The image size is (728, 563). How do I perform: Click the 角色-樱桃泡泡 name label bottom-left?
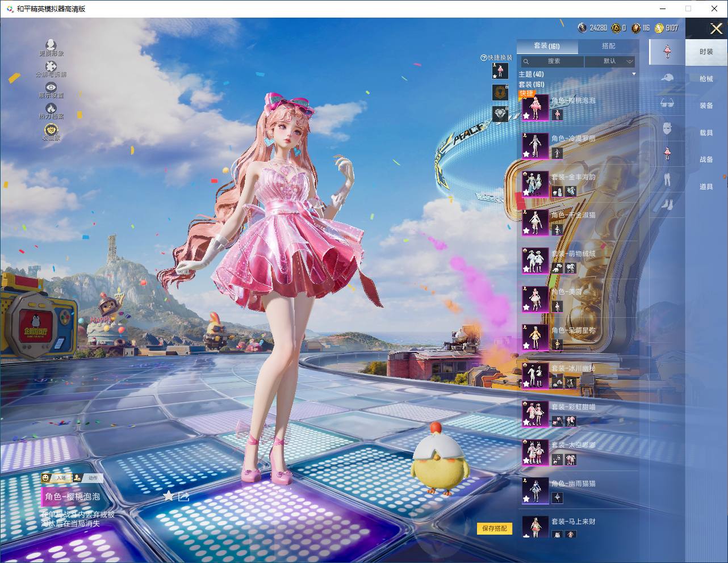pos(73,497)
